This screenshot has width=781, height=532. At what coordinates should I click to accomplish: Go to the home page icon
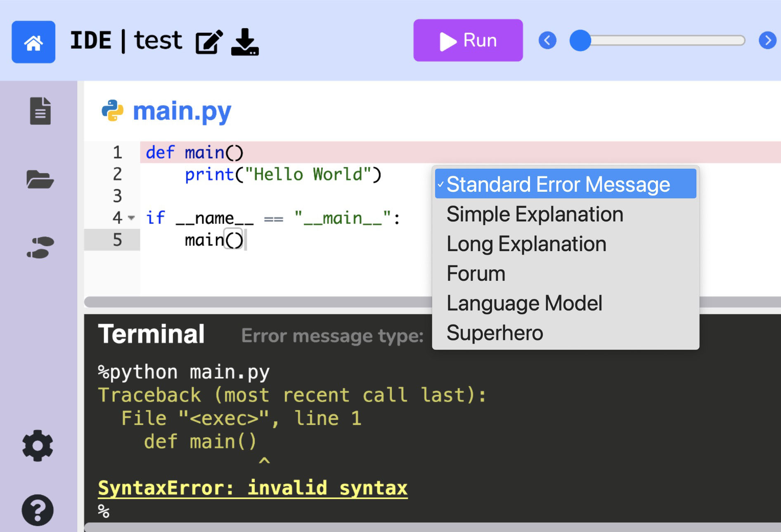(33, 42)
